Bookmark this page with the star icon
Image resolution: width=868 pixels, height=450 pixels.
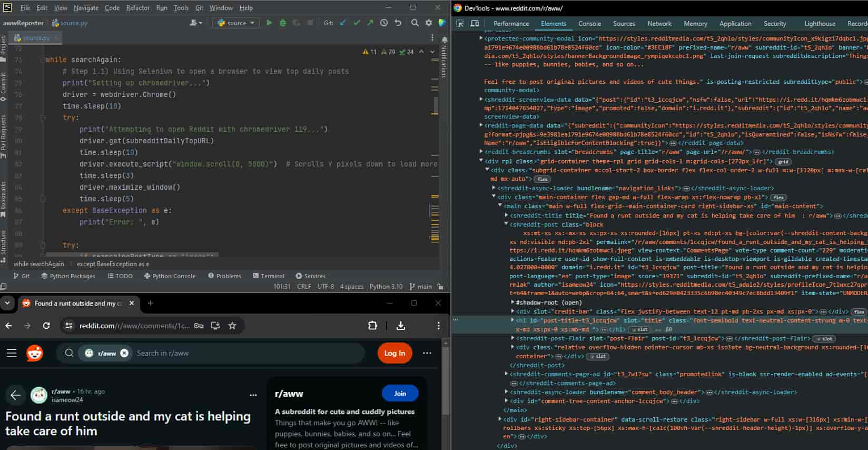[x=232, y=326]
